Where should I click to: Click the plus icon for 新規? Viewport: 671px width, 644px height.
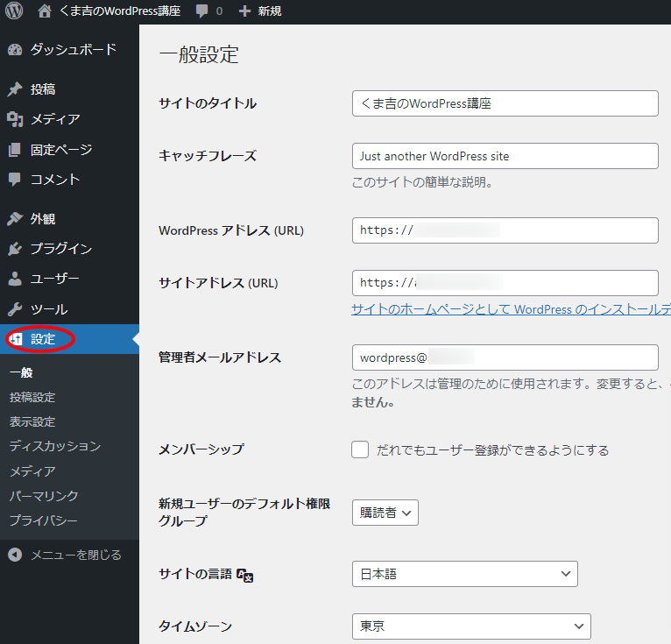pyautogui.click(x=244, y=11)
